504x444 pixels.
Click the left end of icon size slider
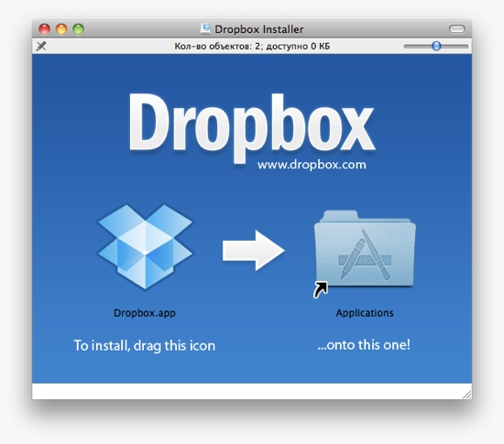pyautogui.click(x=406, y=46)
